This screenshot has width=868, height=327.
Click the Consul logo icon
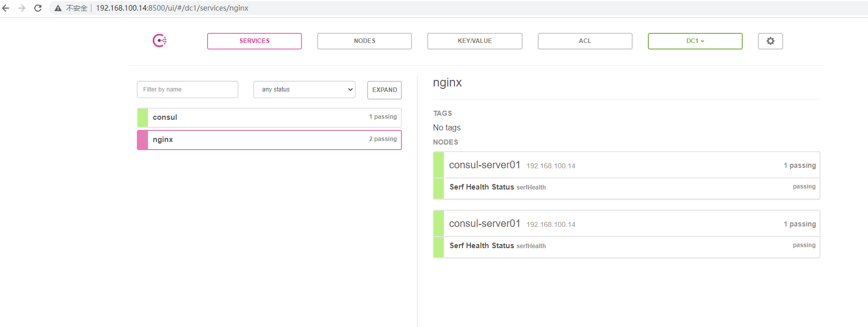point(160,40)
